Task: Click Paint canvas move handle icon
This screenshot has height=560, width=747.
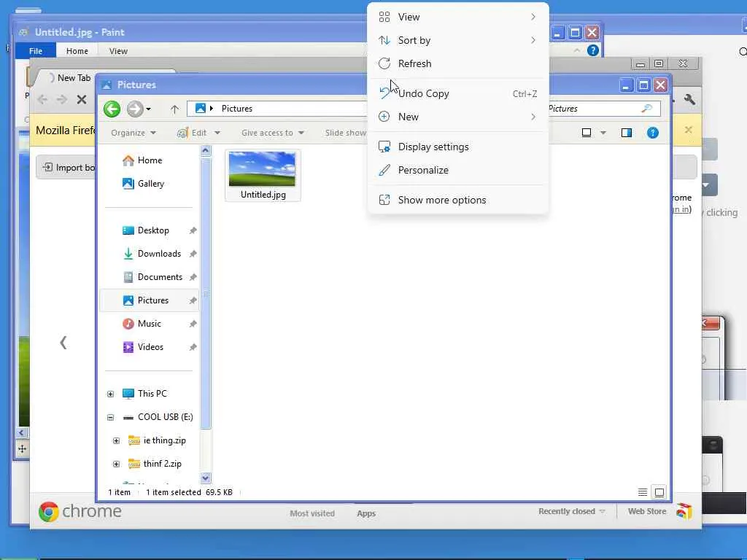Action: [x=22, y=448]
